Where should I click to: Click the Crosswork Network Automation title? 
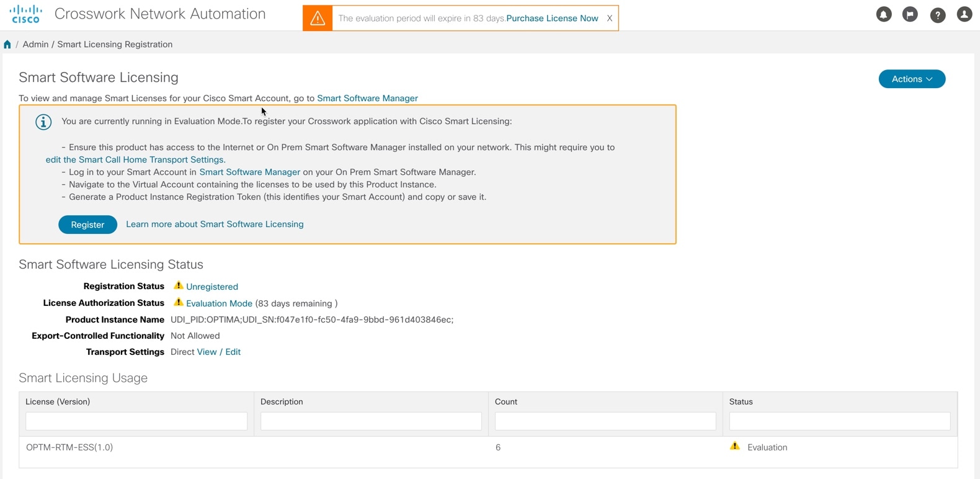(160, 14)
